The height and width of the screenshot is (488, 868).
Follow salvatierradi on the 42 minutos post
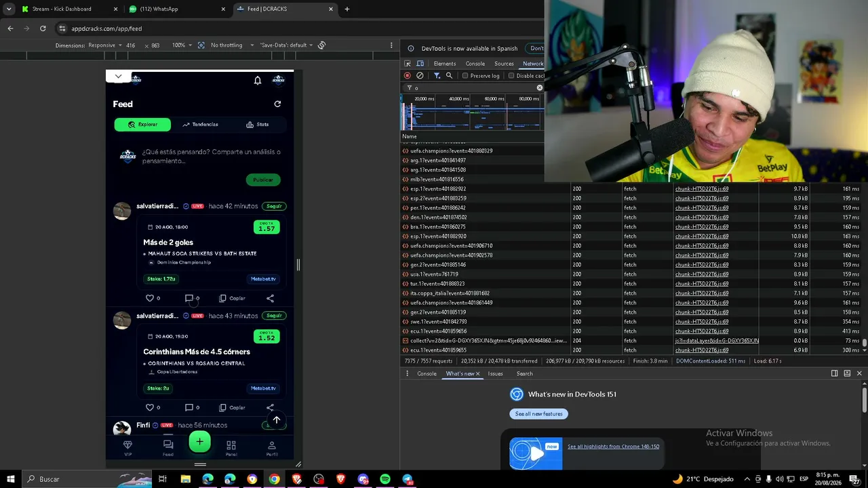point(274,206)
